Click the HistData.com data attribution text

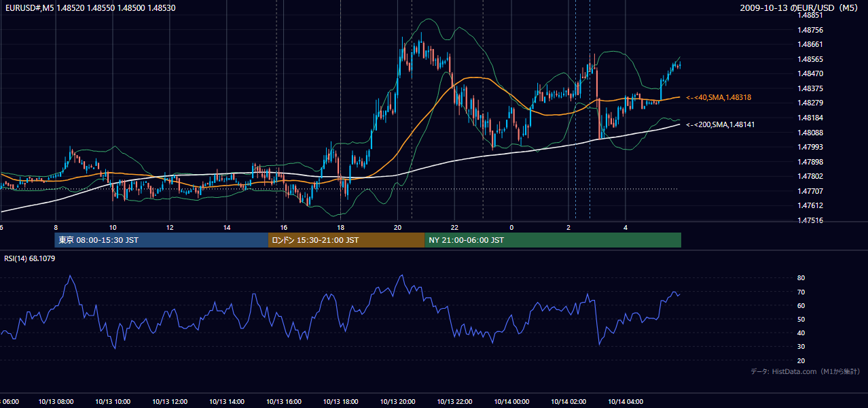806,371
